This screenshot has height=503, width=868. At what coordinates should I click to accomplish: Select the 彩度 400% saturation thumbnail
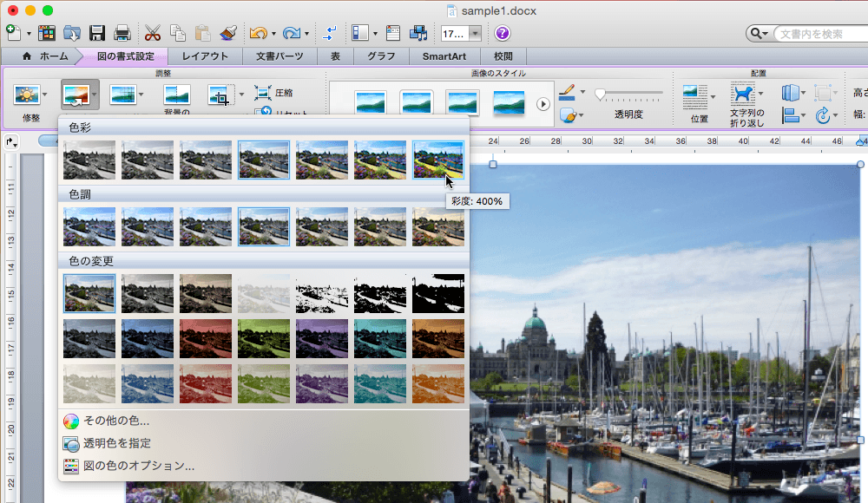click(x=437, y=160)
